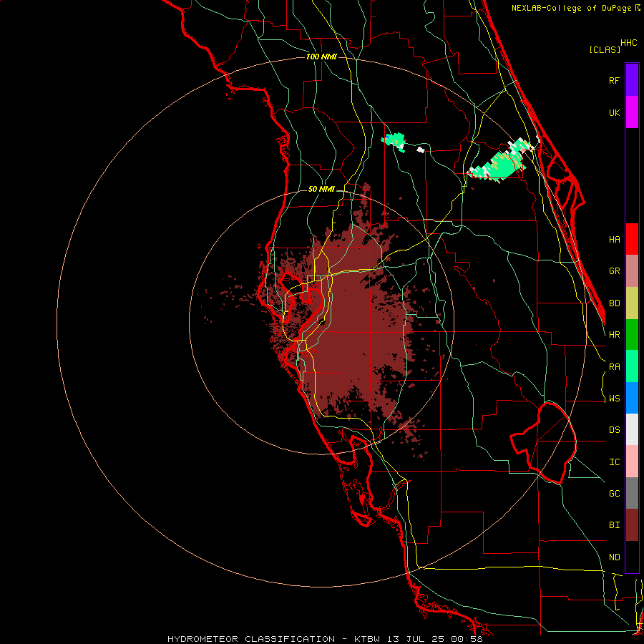Click the RA legend label
644x644 pixels.
[x=614, y=367]
